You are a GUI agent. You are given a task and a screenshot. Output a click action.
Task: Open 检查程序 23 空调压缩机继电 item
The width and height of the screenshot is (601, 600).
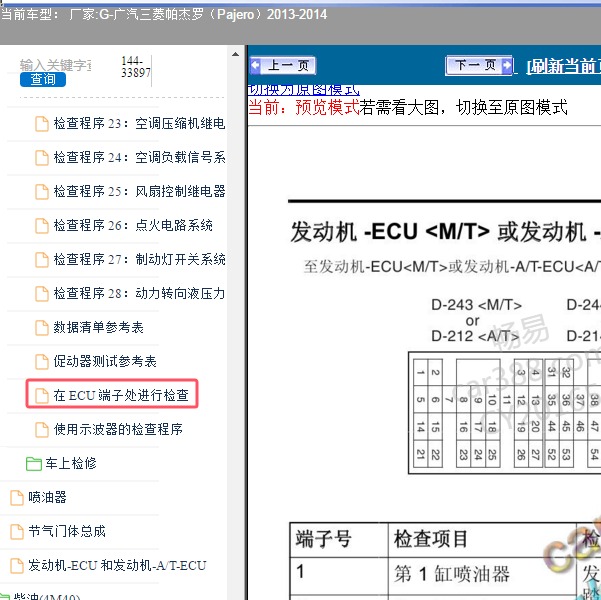[x=139, y=123]
